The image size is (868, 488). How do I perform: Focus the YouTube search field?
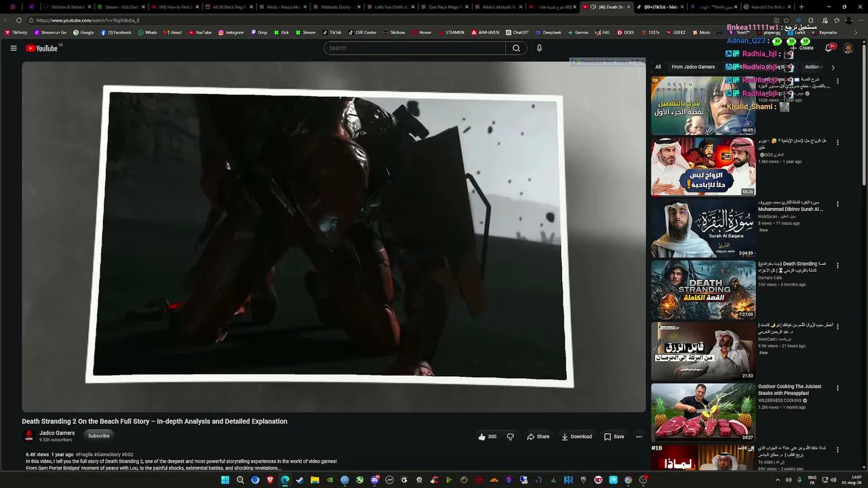coord(414,48)
